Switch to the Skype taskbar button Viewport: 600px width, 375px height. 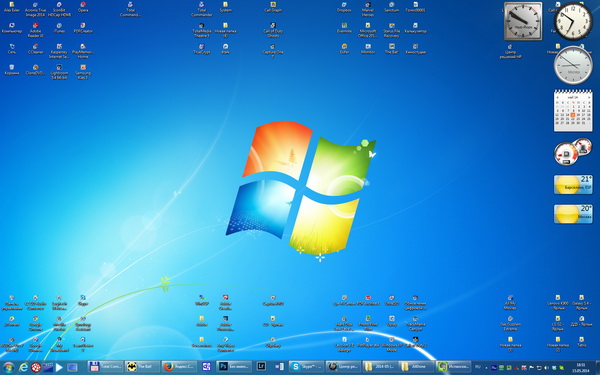coord(307,367)
